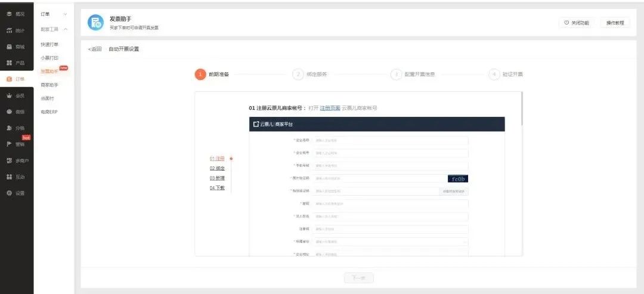Image resolution: width=644 pixels, height=294 pixels.
Task: Select 快速打单 menu item
Action: [x=49, y=45]
